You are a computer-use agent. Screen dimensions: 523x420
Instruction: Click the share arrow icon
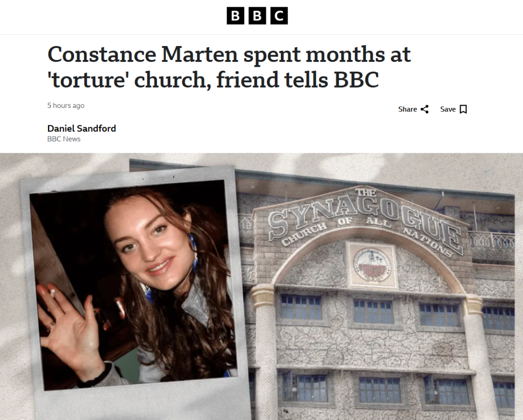425,109
